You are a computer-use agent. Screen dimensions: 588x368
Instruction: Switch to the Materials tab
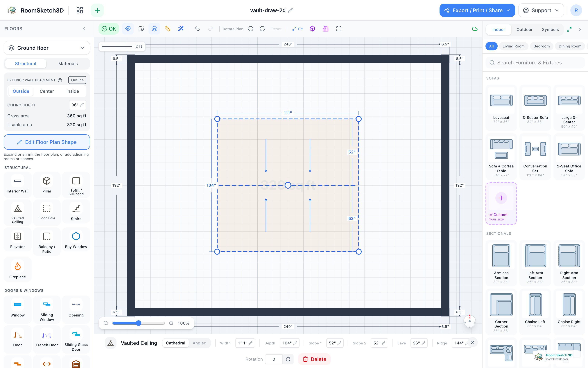click(x=68, y=63)
